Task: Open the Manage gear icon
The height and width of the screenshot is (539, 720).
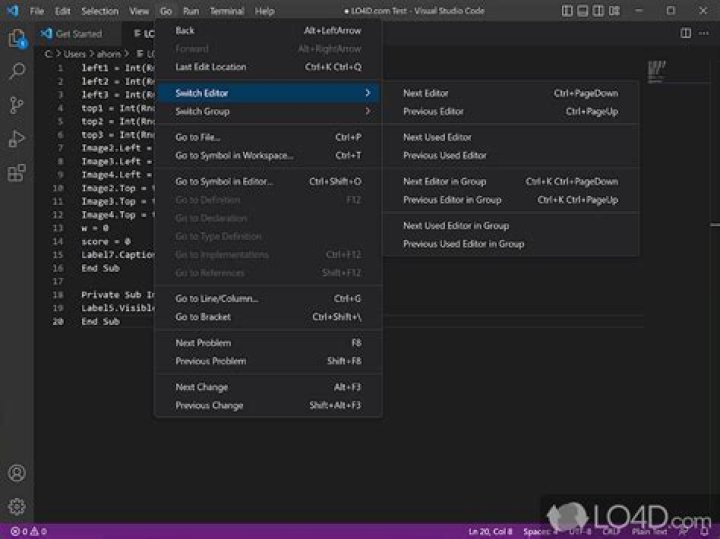Action: point(17,506)
